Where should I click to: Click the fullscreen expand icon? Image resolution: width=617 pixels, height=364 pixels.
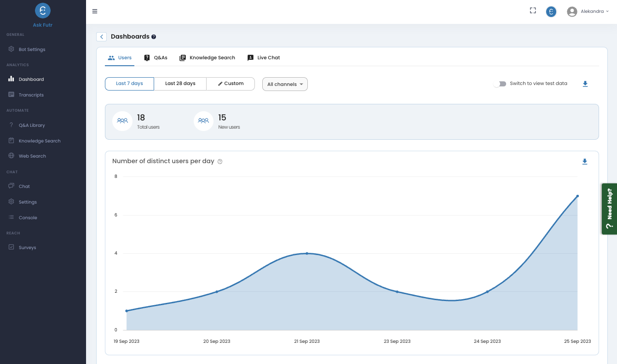coord(533,11)
